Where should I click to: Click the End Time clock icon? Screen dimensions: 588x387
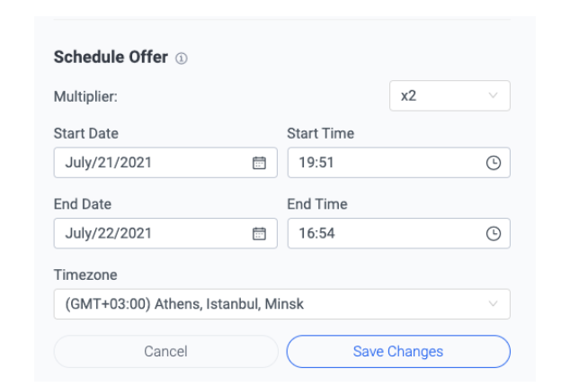(494, 234)
